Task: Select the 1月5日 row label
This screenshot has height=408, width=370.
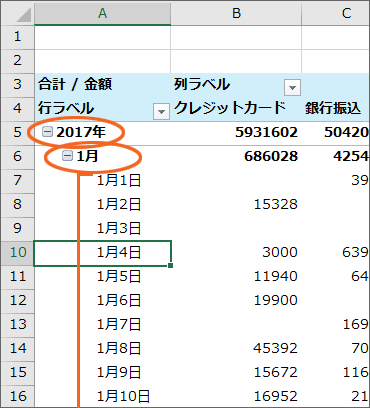Action: pyautogui.click(x=119, y=277)
